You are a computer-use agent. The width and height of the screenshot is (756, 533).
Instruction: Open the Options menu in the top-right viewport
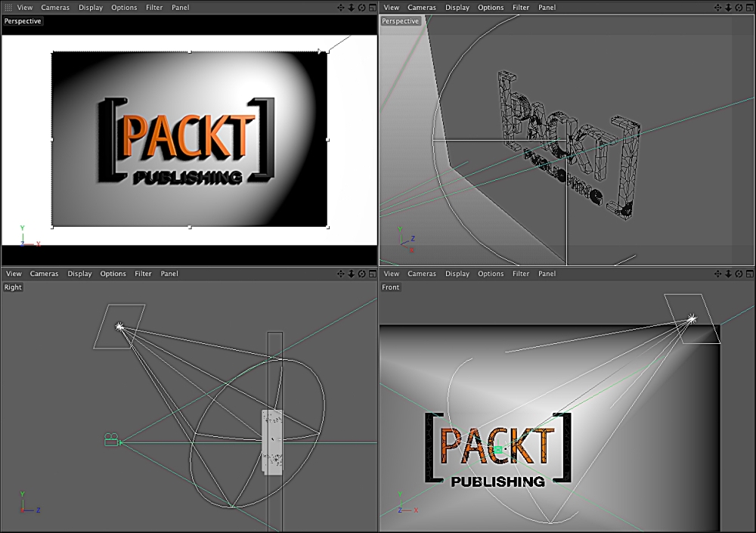pyautogui.click(x=491, y=8)
